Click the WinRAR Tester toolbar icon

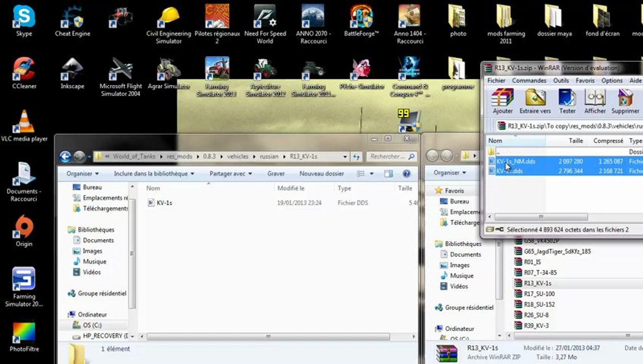coord(567,102)
